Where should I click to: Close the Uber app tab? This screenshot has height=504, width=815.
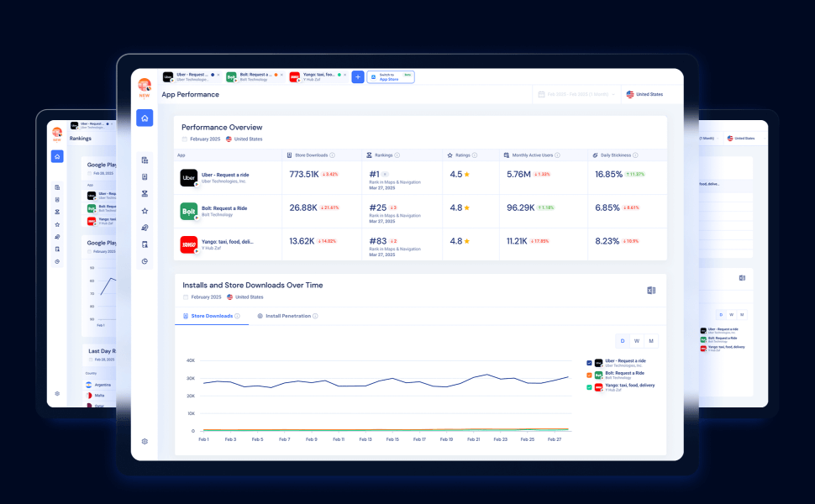(x=218, y=75)
